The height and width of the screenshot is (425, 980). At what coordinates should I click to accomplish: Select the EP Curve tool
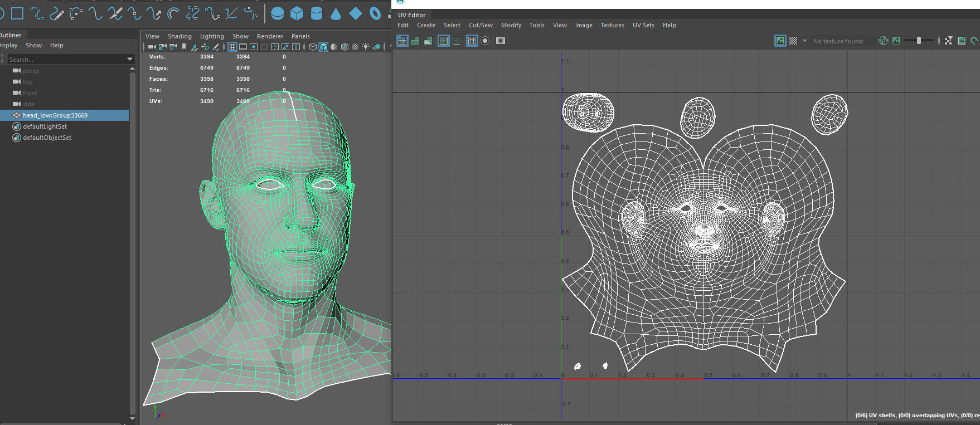pyautogui.click(x=37, y=13)
